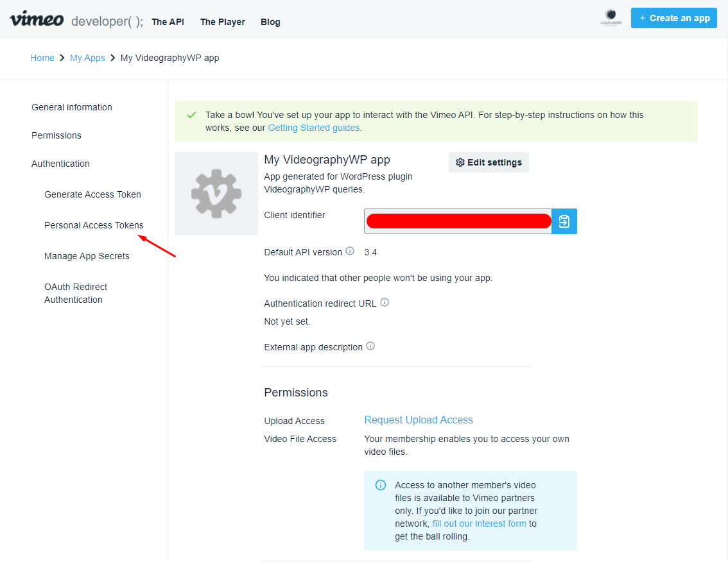The image size is (728, 562).
Task: Click the My VideographyWP app title heading
Action: [327, 160]
